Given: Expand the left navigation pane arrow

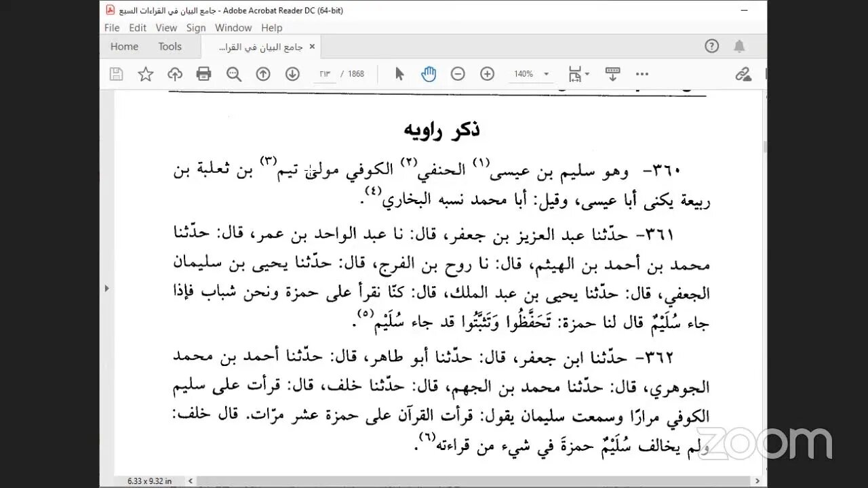Looking at the screenshot, I should click(106, 288).
